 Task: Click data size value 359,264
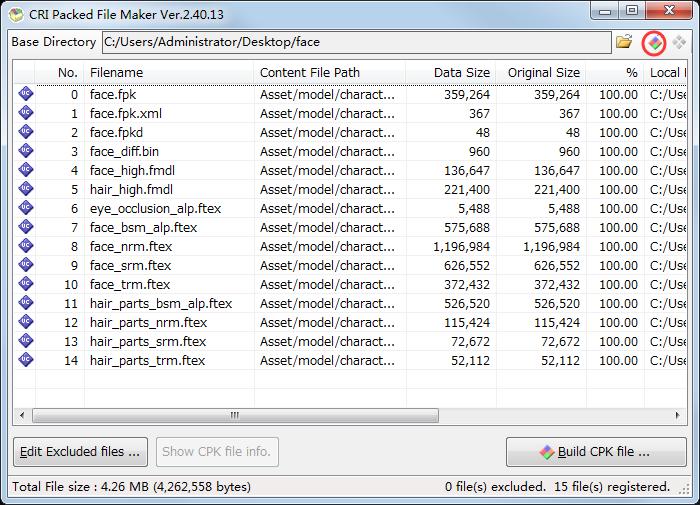(467, 95)
